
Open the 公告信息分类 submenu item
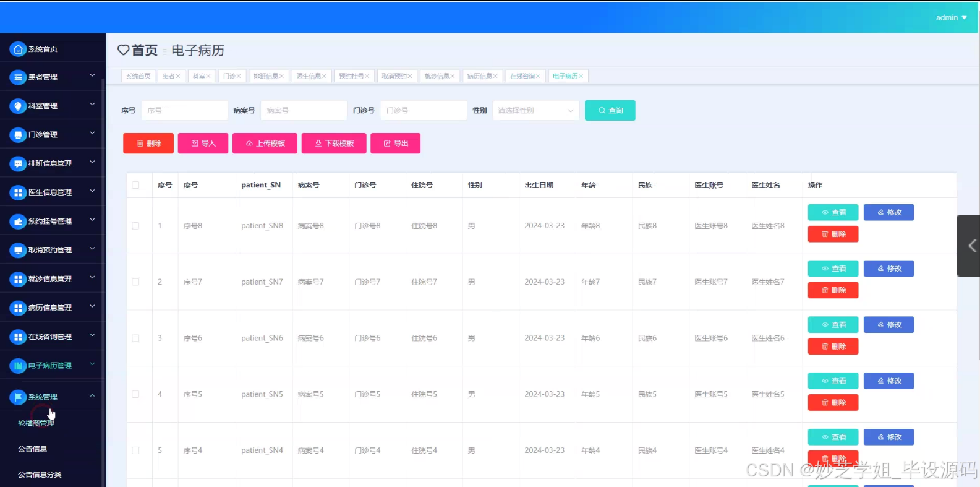coord(40,475)
